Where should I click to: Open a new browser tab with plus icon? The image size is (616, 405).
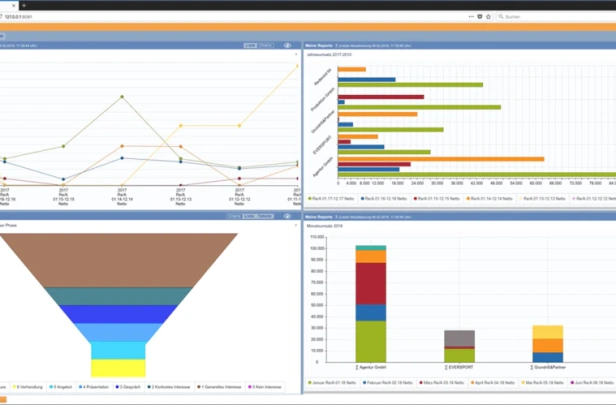coord(24,5)
